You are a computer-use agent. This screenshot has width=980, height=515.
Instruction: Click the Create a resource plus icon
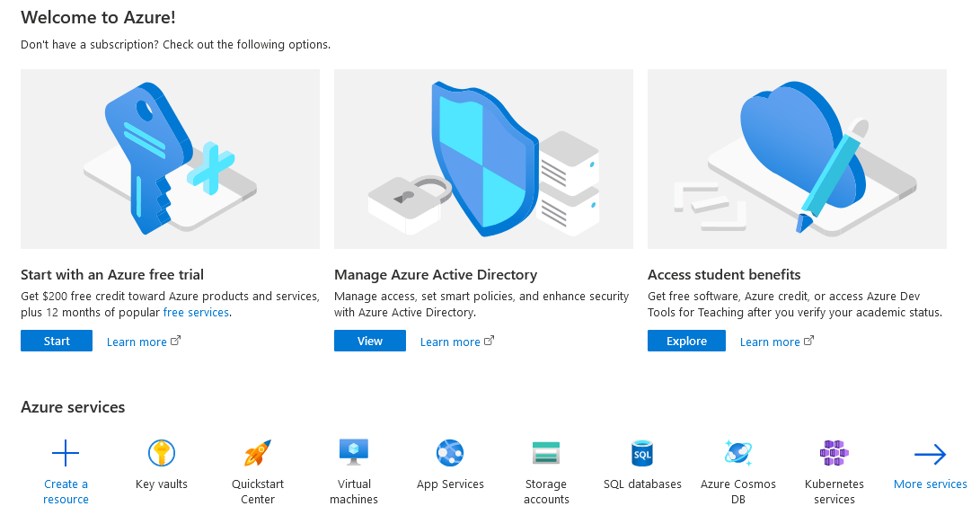point(66,453)
